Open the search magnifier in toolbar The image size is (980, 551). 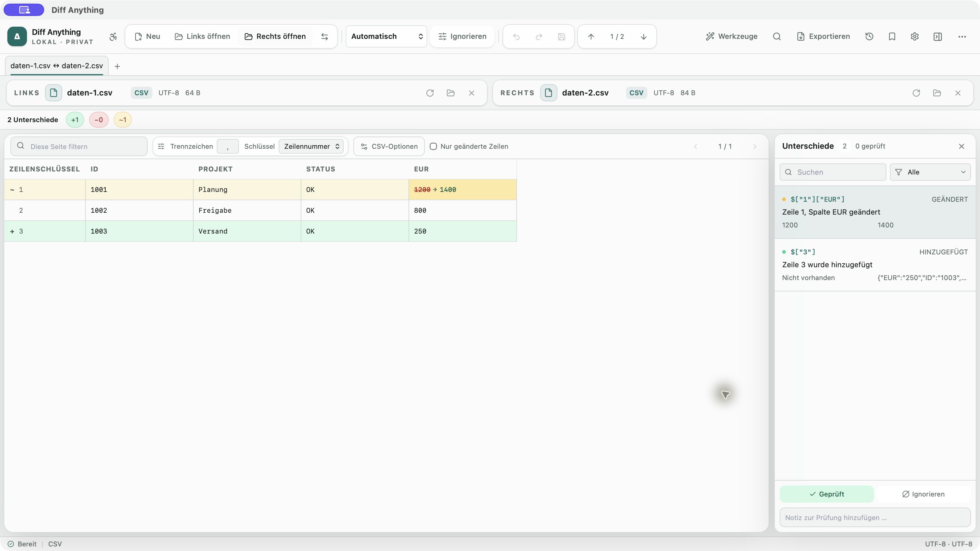tap(777, 36)
